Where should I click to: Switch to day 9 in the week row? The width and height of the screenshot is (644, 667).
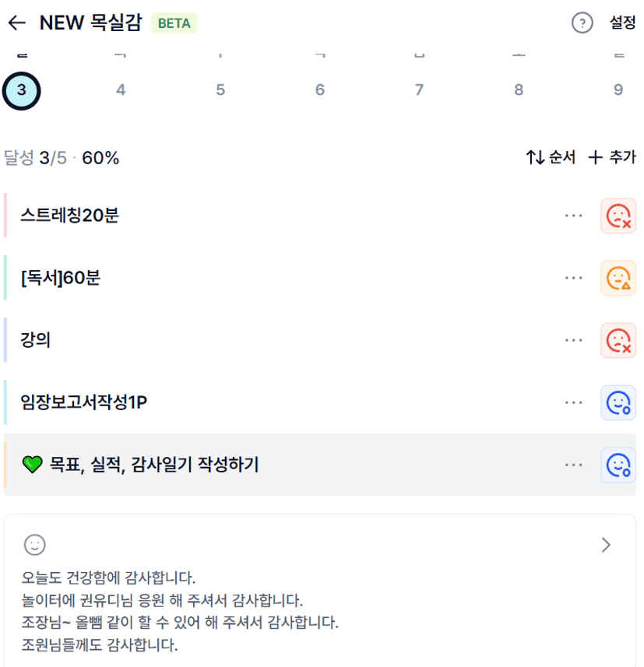[618, 90]
